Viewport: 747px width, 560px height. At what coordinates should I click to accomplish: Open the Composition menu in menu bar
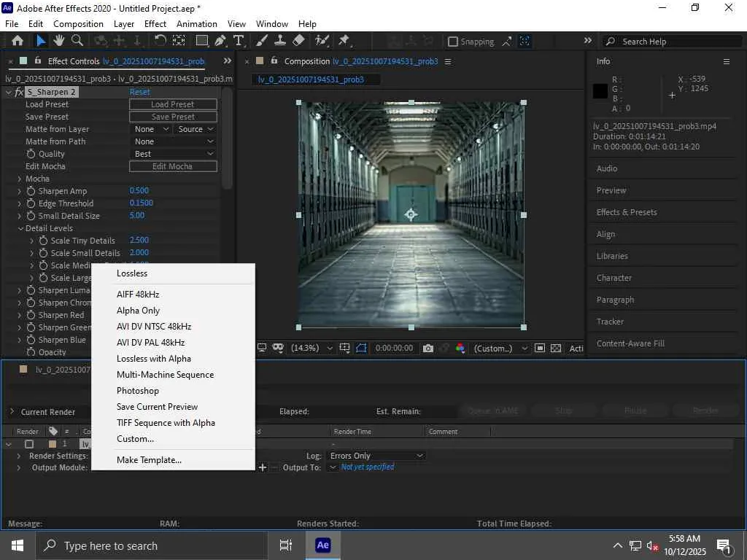78,24
